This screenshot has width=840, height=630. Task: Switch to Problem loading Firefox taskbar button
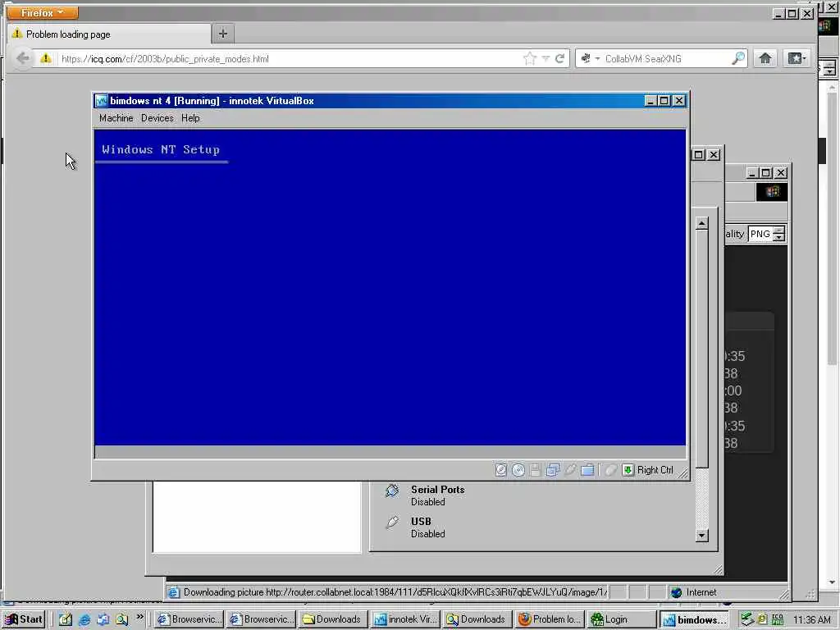click(x=550, y=619)
